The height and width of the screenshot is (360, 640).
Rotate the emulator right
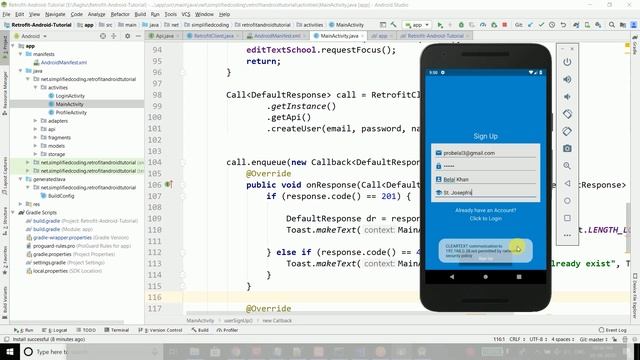pos(567,131)
